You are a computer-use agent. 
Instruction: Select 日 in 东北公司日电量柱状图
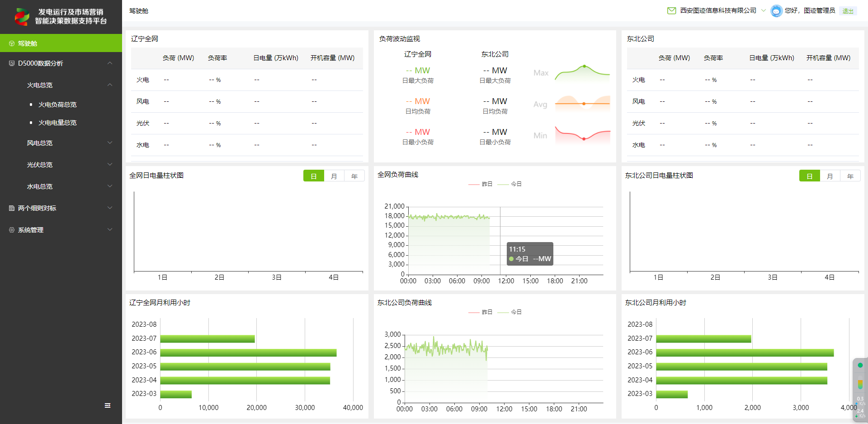coord(810,176)
